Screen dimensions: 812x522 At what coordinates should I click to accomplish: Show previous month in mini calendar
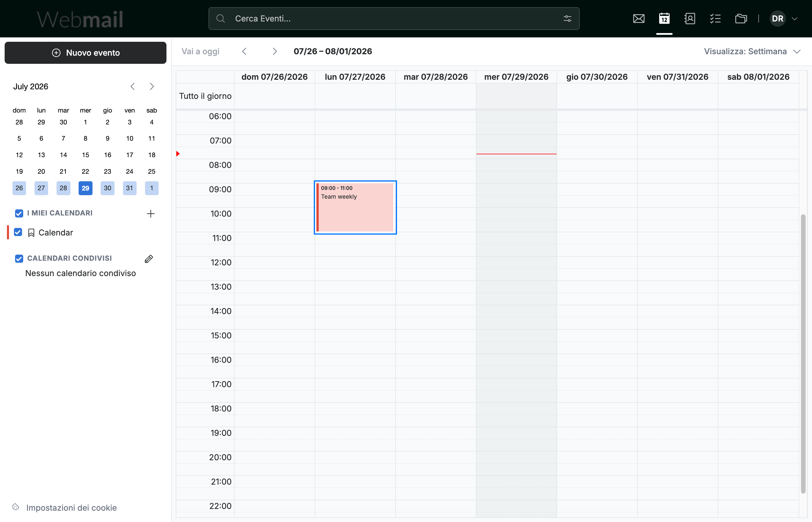tap(133, 87)
